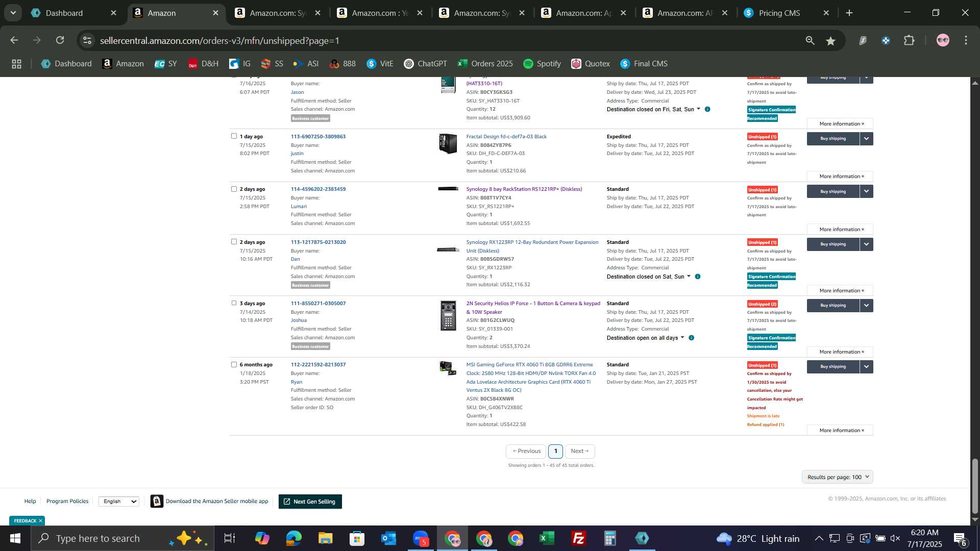This screenshot has width=980, height=551.
Task: Show More information for order by Lumari
Action: 840,229
